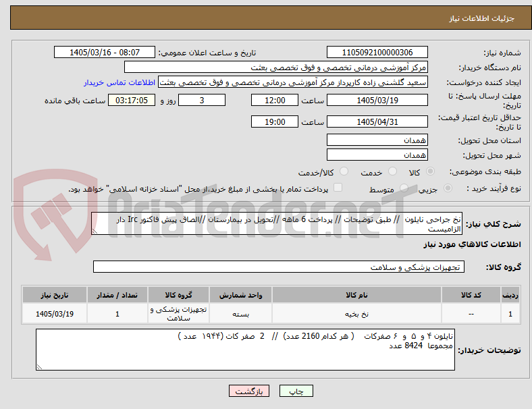Click the buyer notes text area
Screen dimensions: 532x409
point(245,350)
